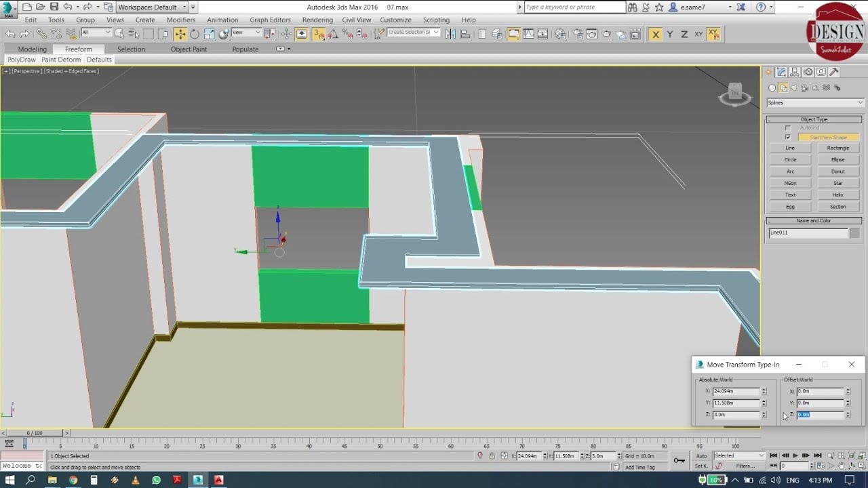Viewport: 868px width, 488px height.
Task: Open the Workspace: Default dropdown
Action: [152, 7]
